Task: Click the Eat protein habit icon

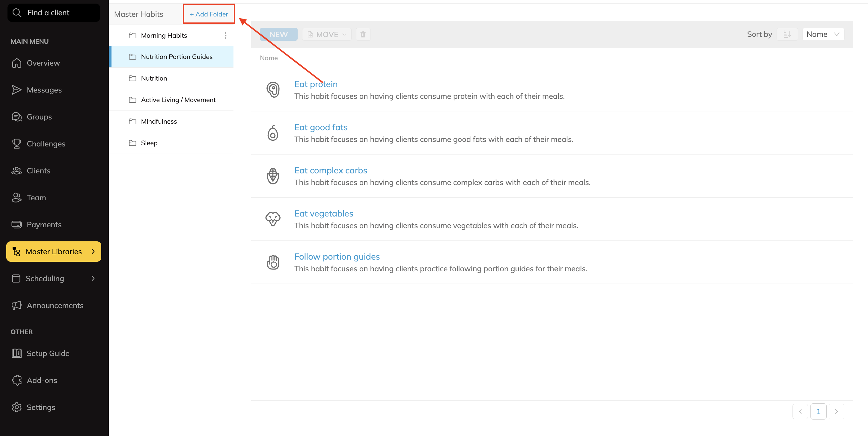Action: tap(272, 90)
